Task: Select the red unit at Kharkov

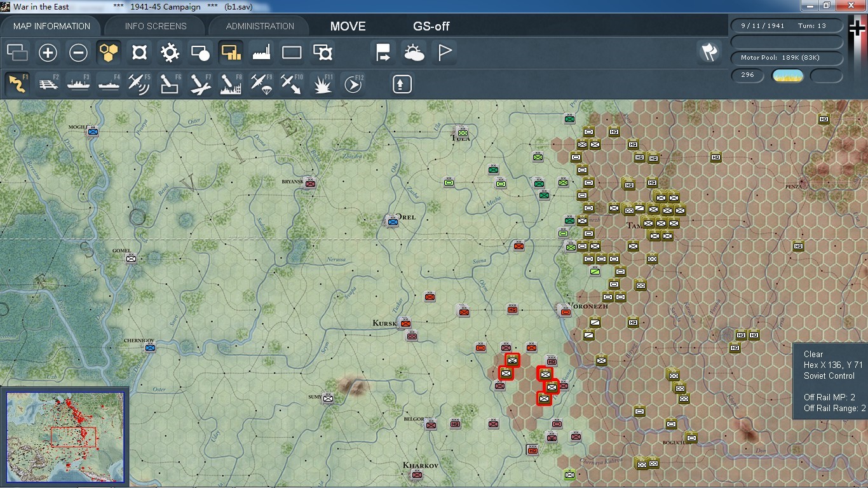Action: click(x=417, y=475)
